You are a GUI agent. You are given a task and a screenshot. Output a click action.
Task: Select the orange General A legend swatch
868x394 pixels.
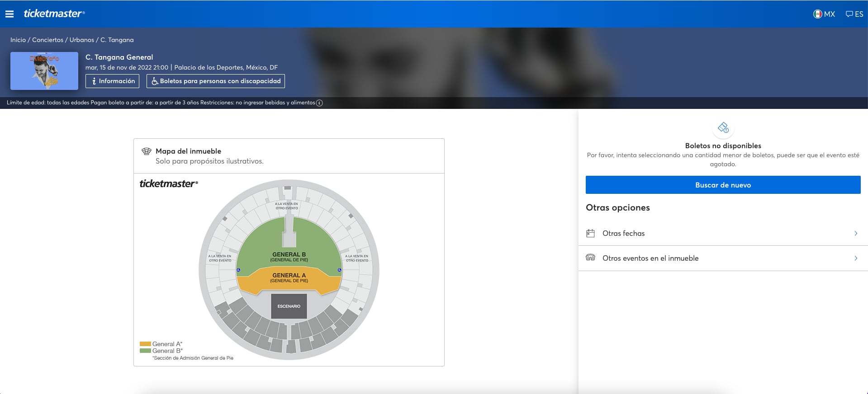145,344
